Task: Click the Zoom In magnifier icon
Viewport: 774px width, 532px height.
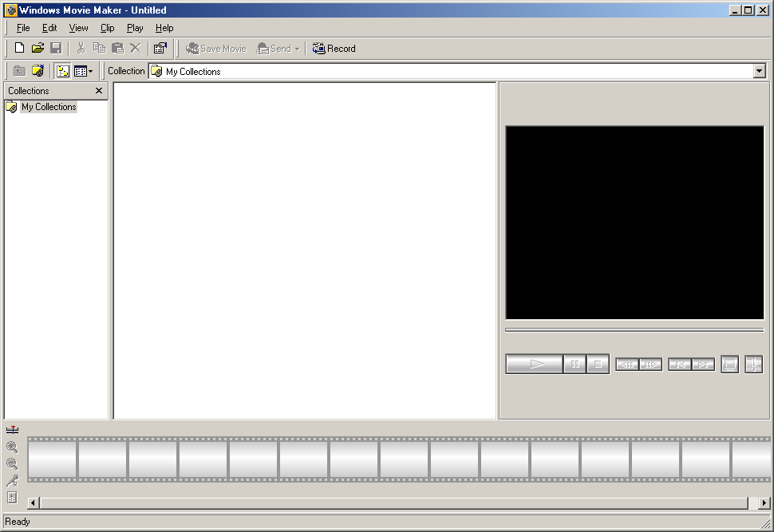Action: (12, 447)
